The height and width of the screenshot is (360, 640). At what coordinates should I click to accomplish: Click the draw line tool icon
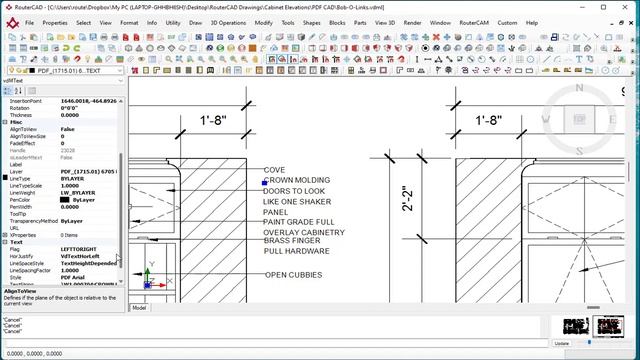[547, 59]
